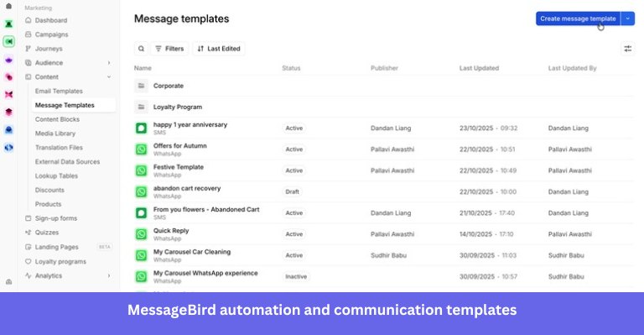This screenshot has width=644, height=335.
Task: Open the Quick Reply template
Action: coord(171,231)
